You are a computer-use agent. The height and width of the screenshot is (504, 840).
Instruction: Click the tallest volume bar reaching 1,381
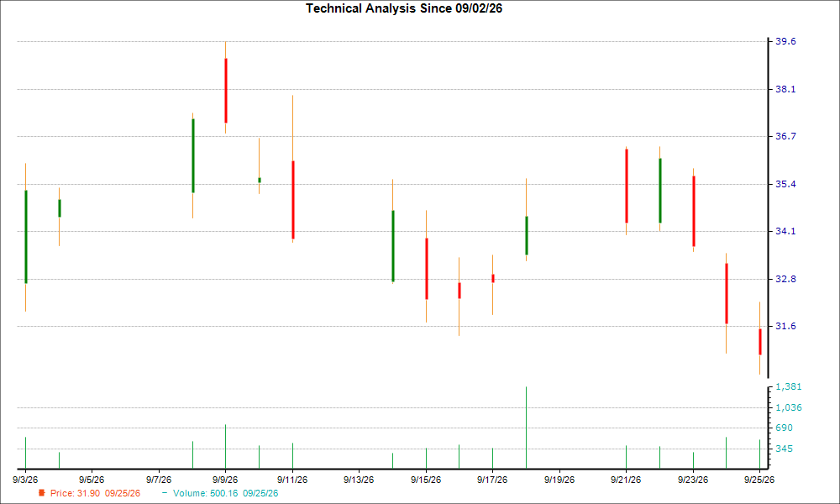tap(526, 428)
